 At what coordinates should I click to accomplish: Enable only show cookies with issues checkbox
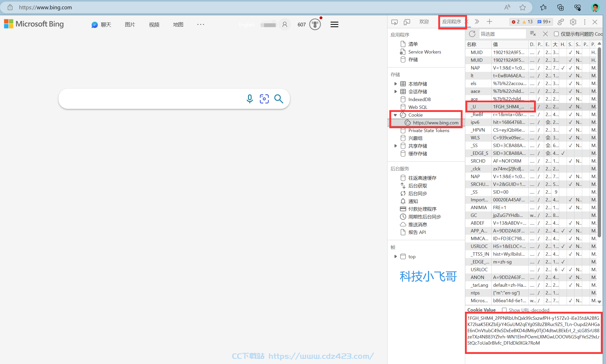coord(556,34)
